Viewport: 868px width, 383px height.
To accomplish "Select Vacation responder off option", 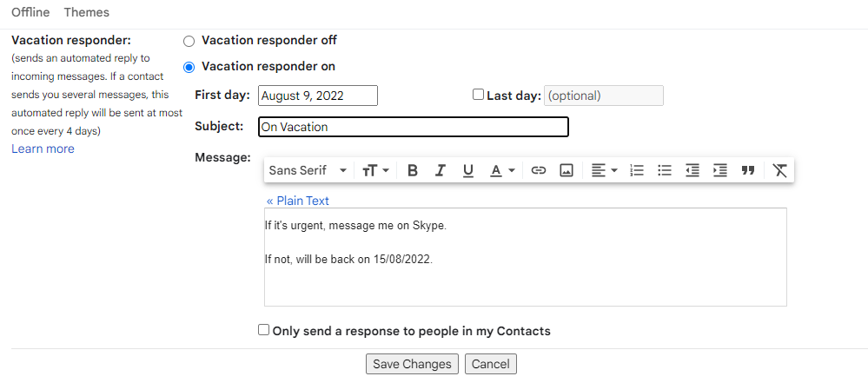I will pyautogui.click(x=189, y=41).
